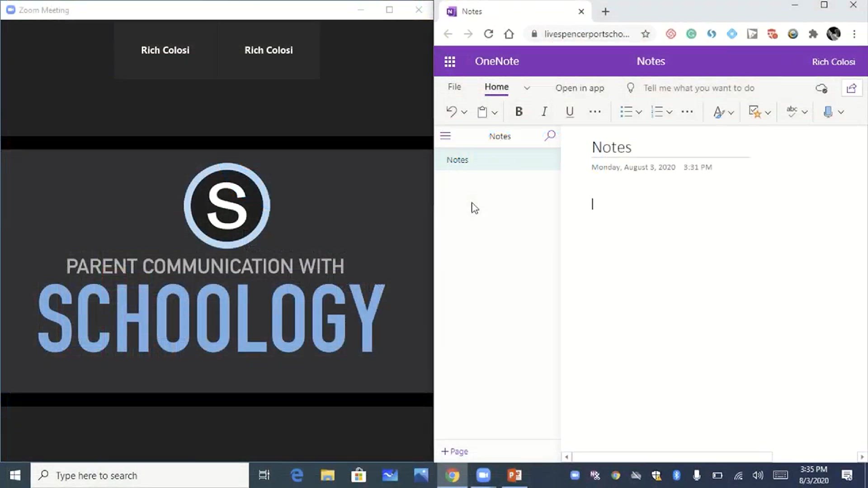Expand the Dictate dropdown arrow
Screen dimensions: 868x488
(841, 113)
